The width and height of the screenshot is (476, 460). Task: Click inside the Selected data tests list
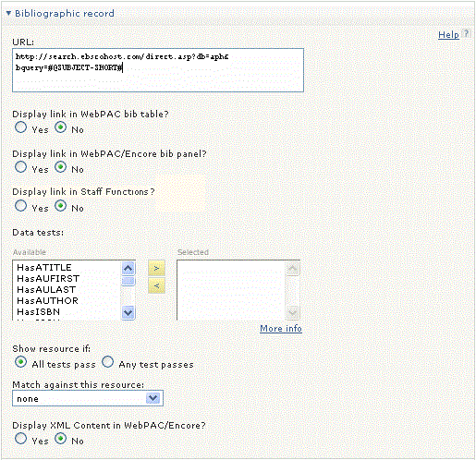[x=231, y=290]
